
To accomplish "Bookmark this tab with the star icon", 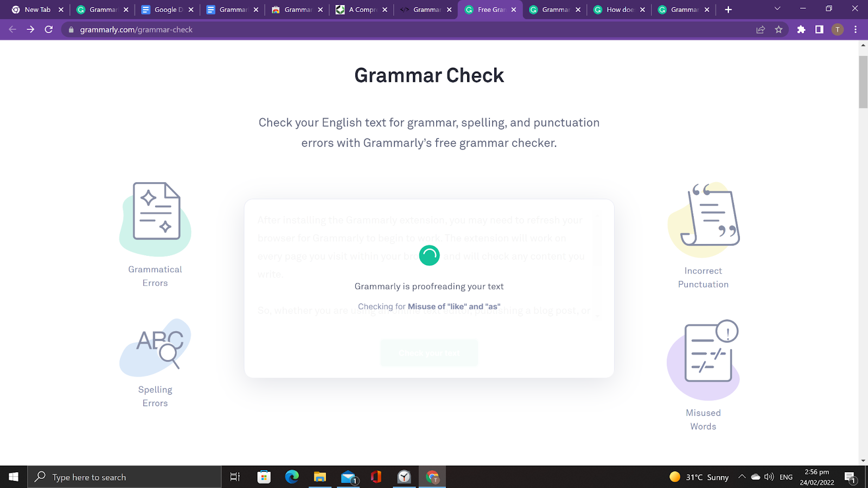I will (x=778, y=30).
